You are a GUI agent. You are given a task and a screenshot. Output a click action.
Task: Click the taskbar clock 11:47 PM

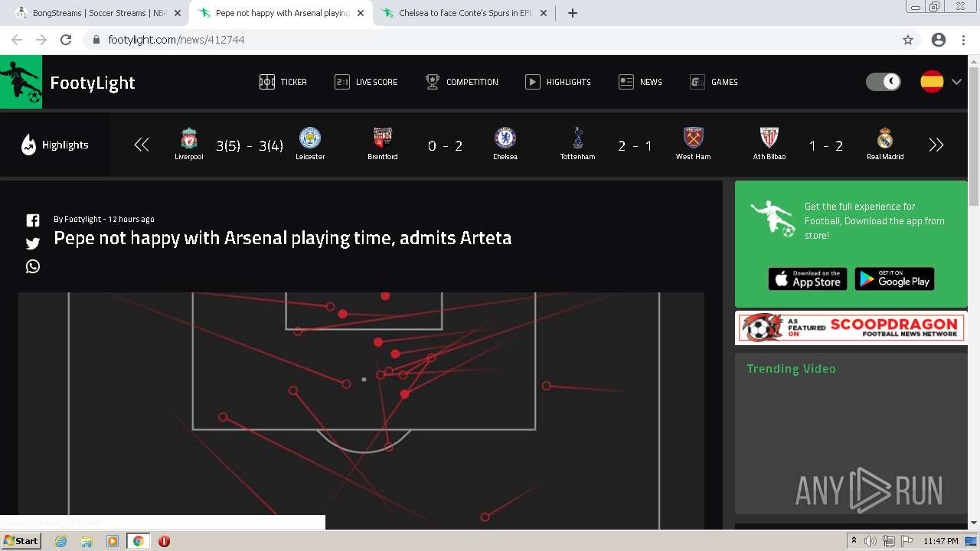(940, 541)
